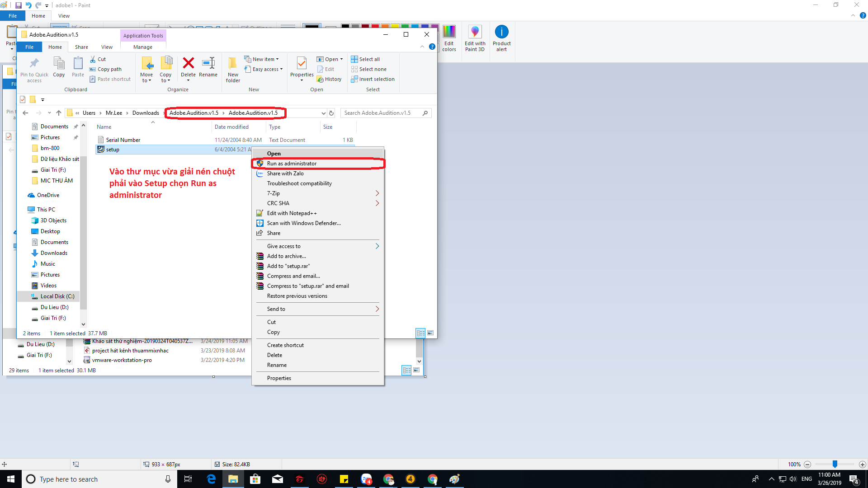The image size is (868, 488).
Task: Open the Manage tab under Application Tools
Action: [x=143, y=47]
